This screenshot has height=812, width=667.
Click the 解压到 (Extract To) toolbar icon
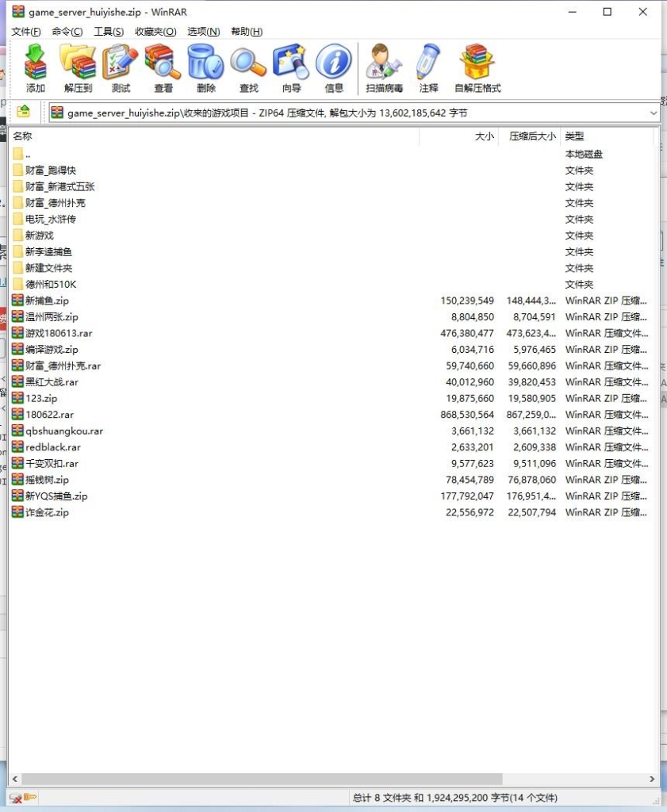(x=78, y=68)
